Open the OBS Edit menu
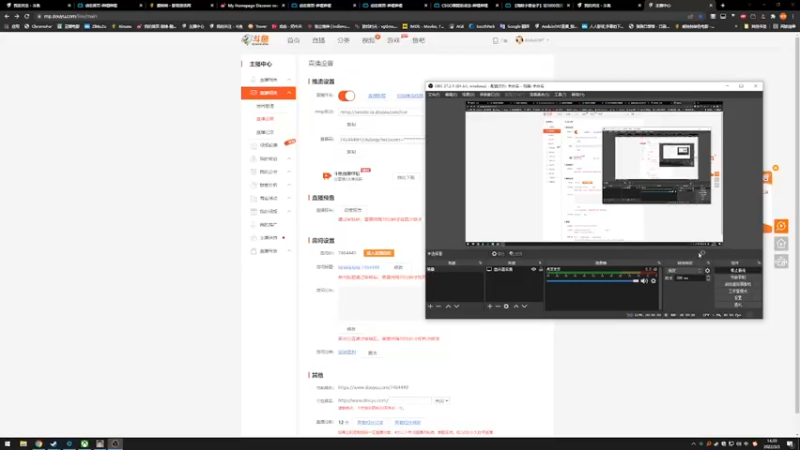This screenshot has width=800, height=450. 451,94
